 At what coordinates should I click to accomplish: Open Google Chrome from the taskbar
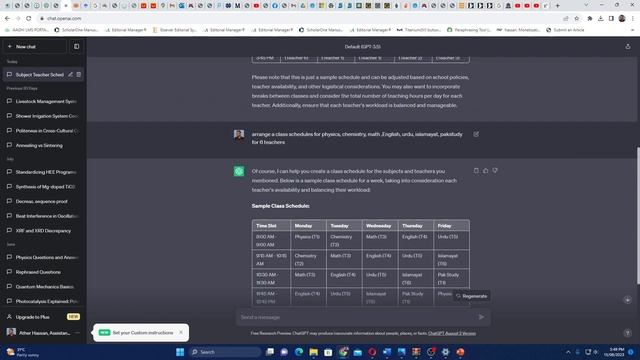tap(343, 352)
